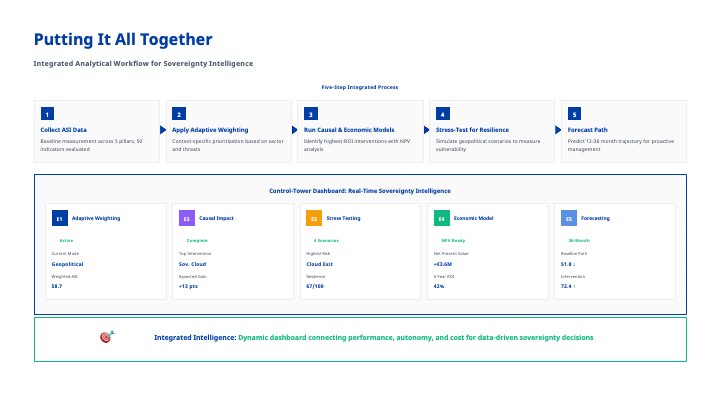This screenshot has height=405, width=720.
Task: Click arrow between Collect ASI Data and Adaptive Weighting
Action: pyautogui.click(x=163, y=130)
